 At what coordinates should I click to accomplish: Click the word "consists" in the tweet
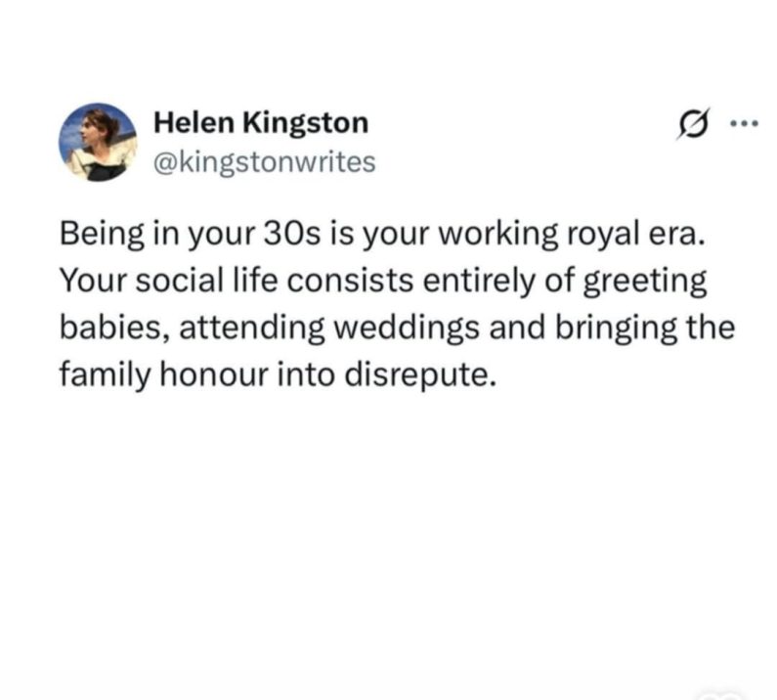click(350, 281)
